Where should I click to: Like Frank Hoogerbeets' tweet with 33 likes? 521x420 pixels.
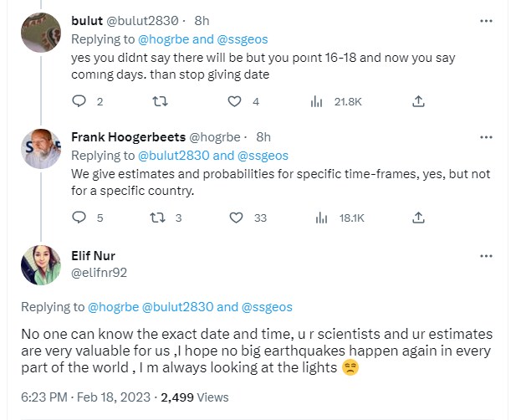[236, 218]
